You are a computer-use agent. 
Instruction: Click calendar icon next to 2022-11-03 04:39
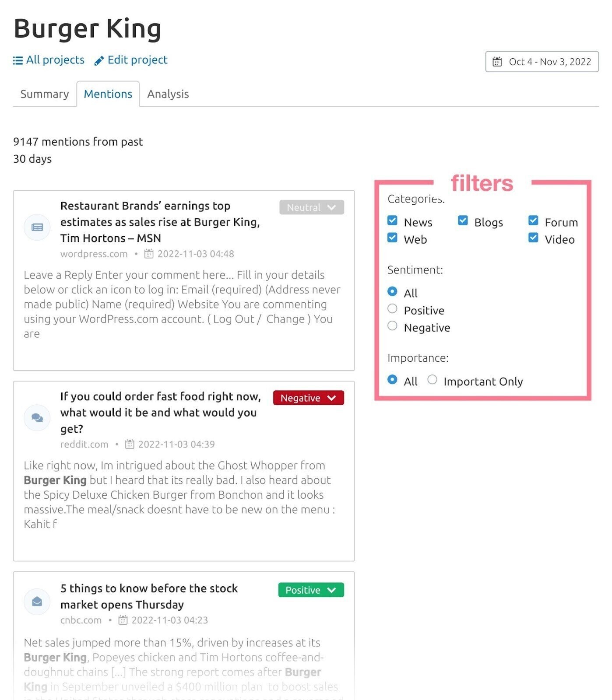tap(130, 444)
